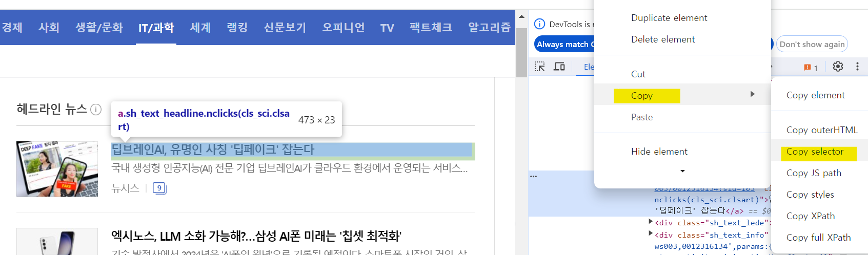Open the DevTools issues counter badge
The width and height of the screenshot is (868, 255).
(x=811, y=67)
